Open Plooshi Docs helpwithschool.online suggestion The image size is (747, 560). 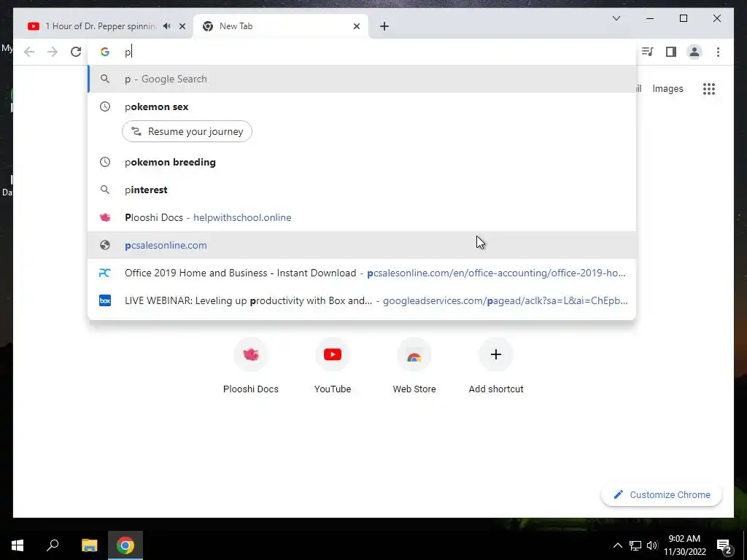362,217
